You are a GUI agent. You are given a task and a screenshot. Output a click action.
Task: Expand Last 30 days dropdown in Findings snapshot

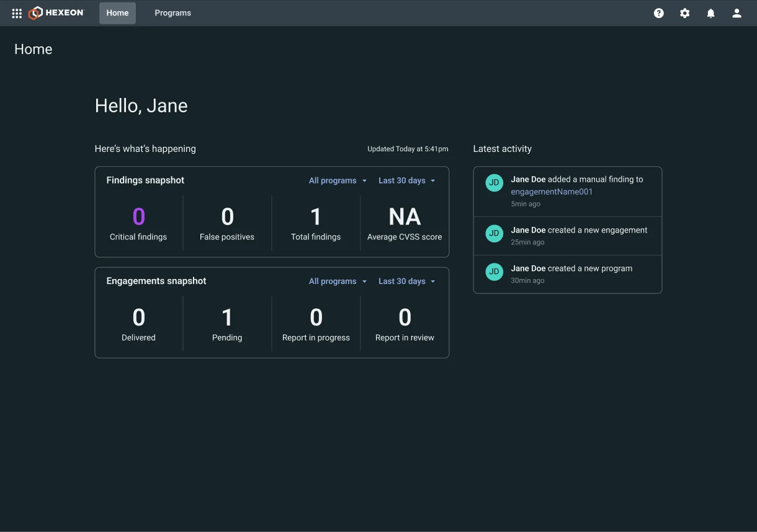click(407, 180)
